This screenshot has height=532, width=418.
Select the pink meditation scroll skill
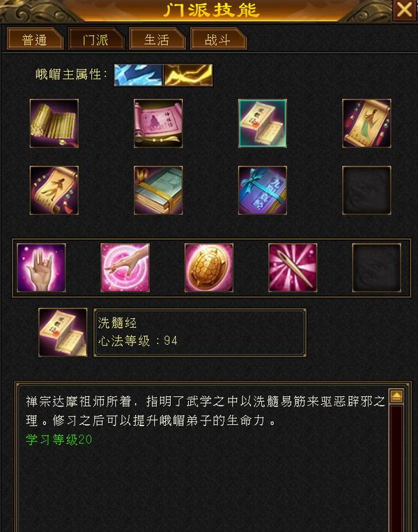tap(158, 123)
